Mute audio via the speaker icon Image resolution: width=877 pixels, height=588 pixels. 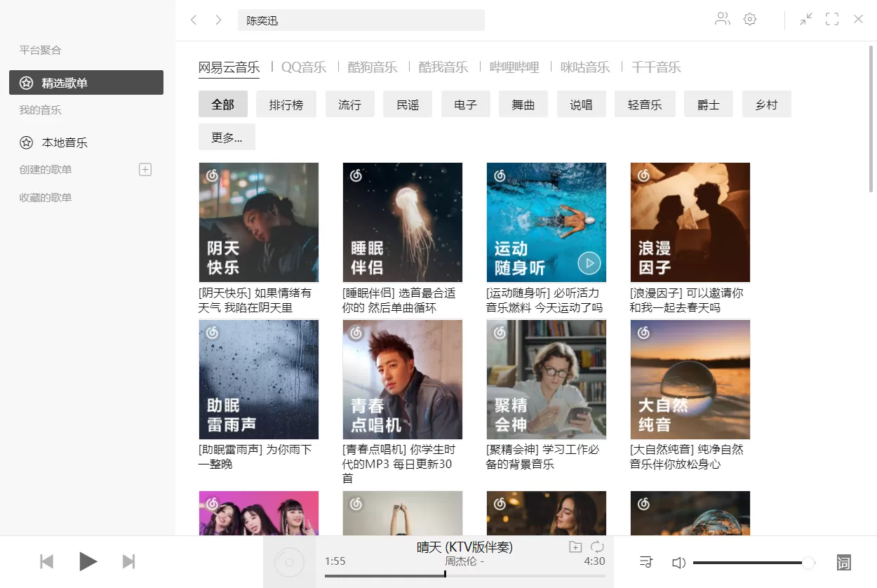tap(678, 562)
